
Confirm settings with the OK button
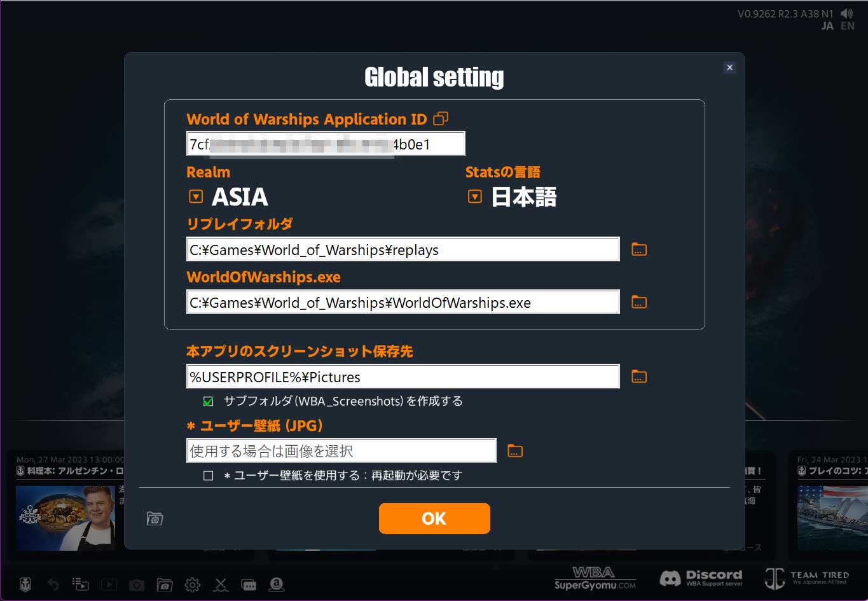(434, 518)
